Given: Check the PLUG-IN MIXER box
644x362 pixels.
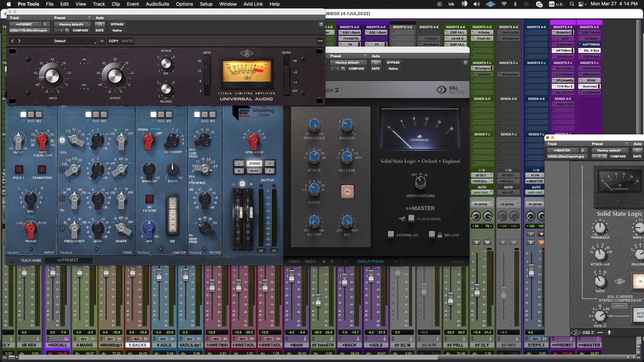Looking at the screenshot, I should (411, 219).
